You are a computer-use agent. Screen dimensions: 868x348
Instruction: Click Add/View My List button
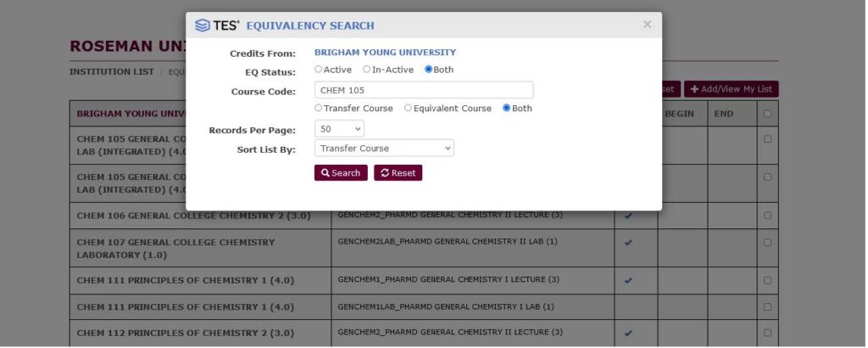point(732,89)
